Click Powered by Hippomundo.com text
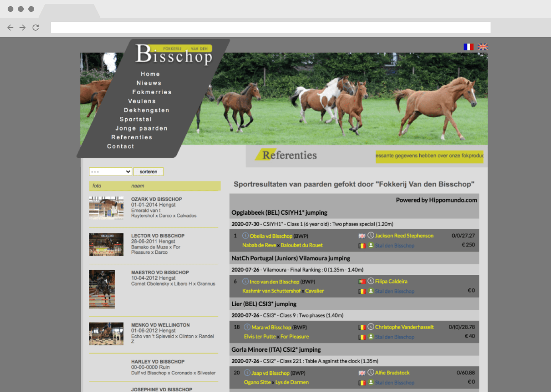Viewport: 551px width, 392px height. [436, 200]
